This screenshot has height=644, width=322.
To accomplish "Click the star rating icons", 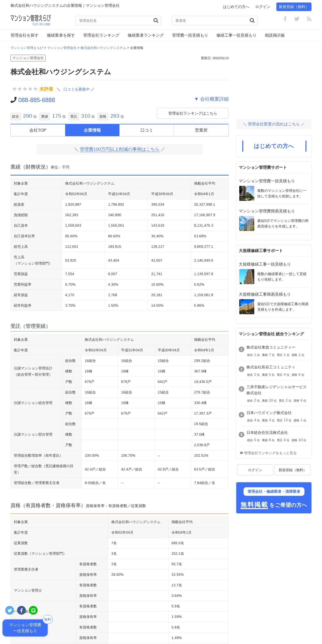I will tap(25, 89).
